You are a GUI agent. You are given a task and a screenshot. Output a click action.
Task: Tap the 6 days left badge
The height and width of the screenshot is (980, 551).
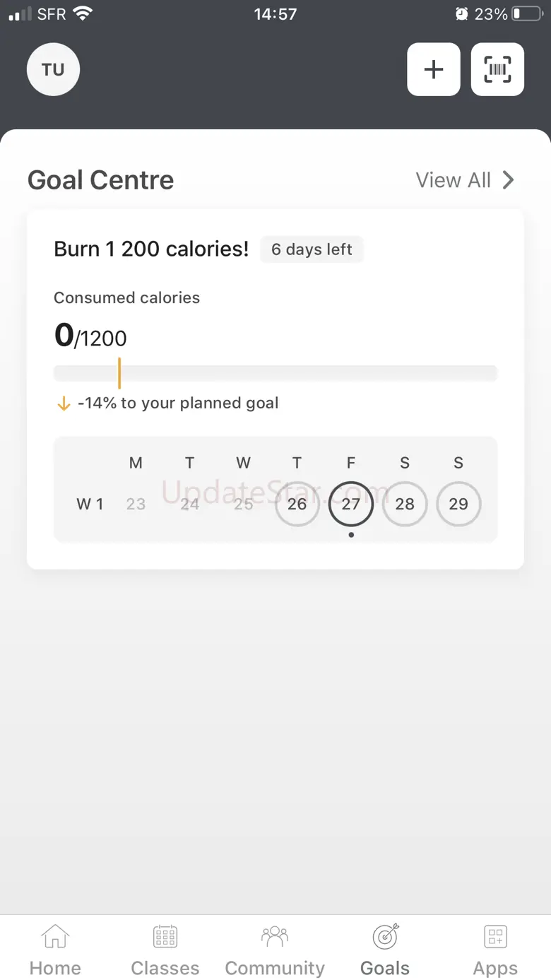(x=312, y=249)
